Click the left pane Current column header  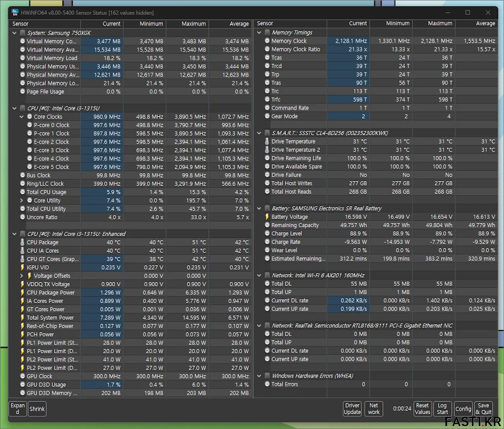(x=102, y=24)
